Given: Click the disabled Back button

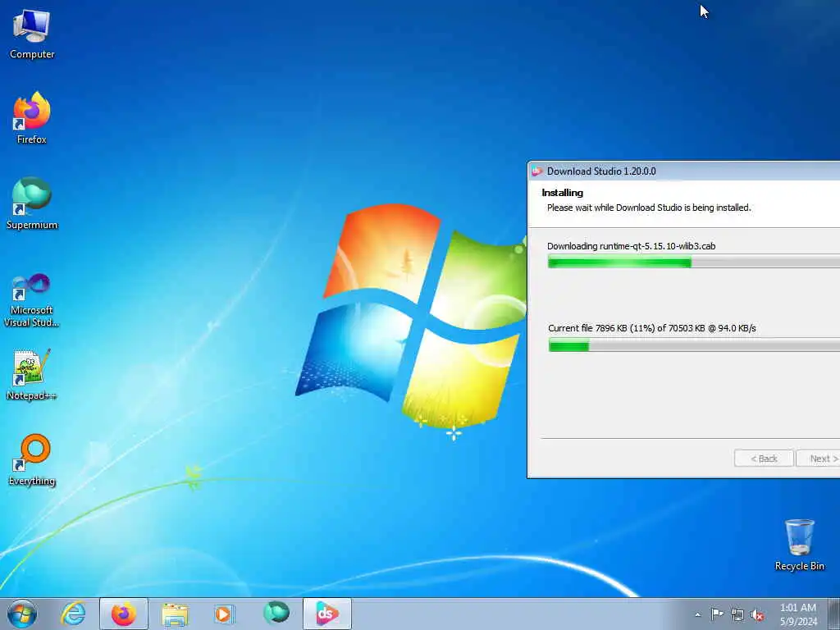Looking at the screenshot, I should coord(764,459).
